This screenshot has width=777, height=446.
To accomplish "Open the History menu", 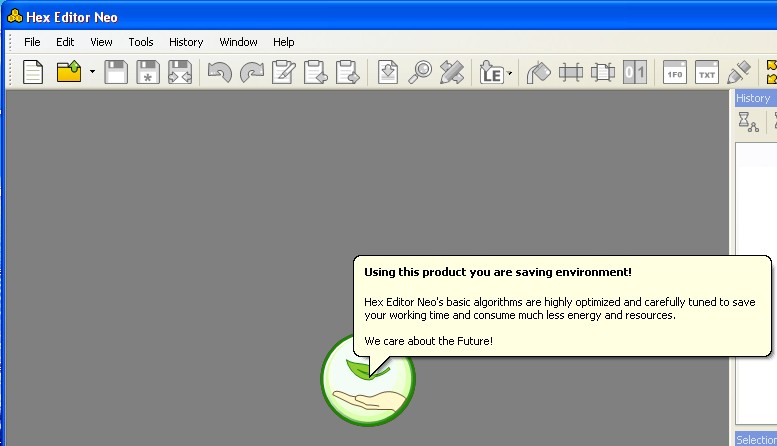I will (x=186, y=42).
